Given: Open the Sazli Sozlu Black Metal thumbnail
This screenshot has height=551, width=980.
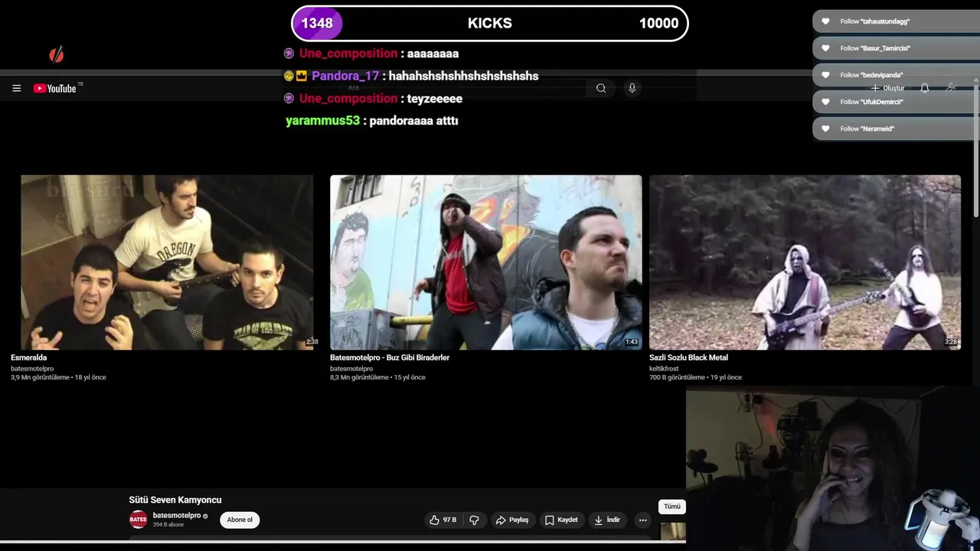Looking at the screenshot, I should [x=805, y=262].
